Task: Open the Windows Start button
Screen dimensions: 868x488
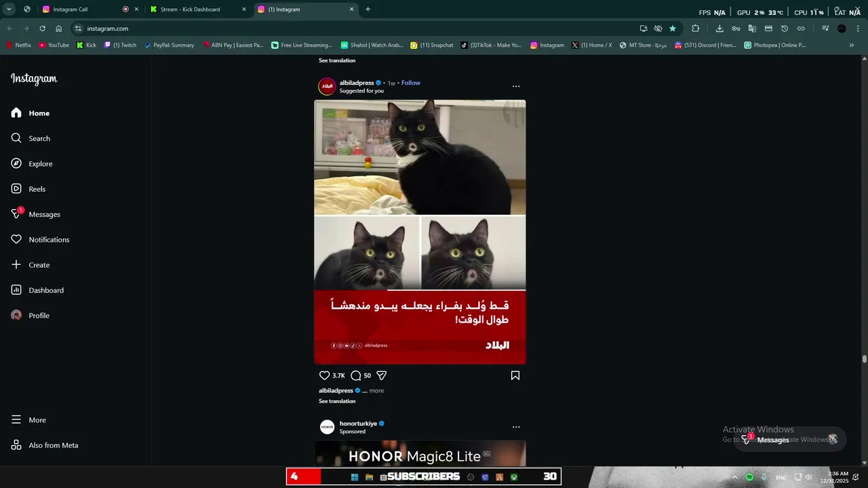Action: [354, 477]
